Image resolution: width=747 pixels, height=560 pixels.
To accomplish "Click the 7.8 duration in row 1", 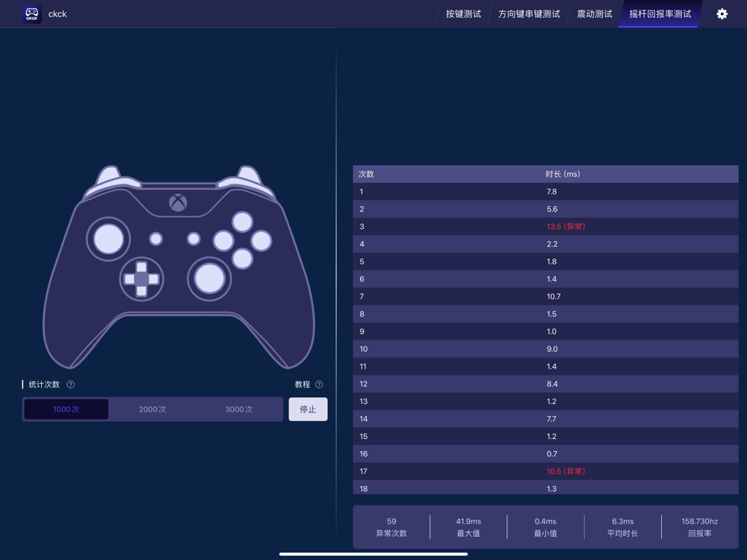I will coord(552,191).
